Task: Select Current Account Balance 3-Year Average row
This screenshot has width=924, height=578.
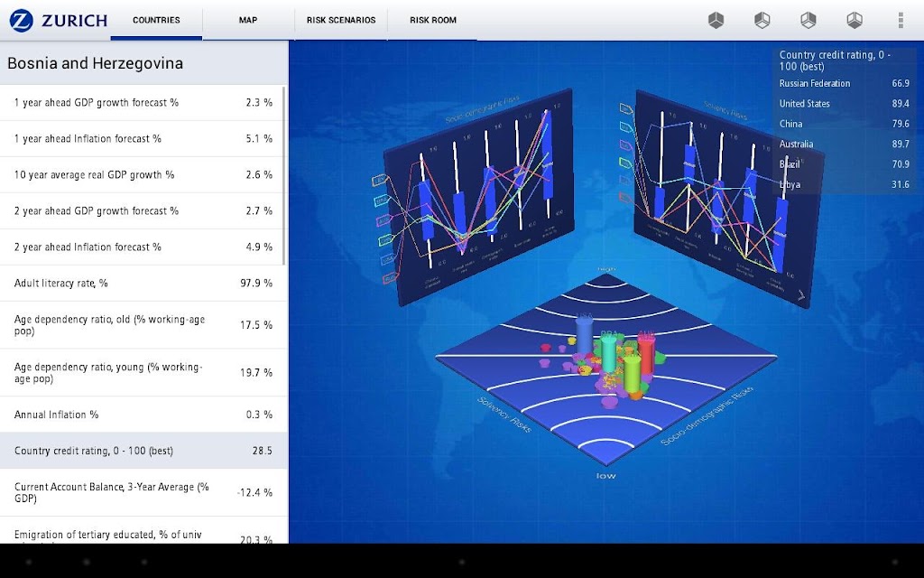Action: tap(143, 492)
